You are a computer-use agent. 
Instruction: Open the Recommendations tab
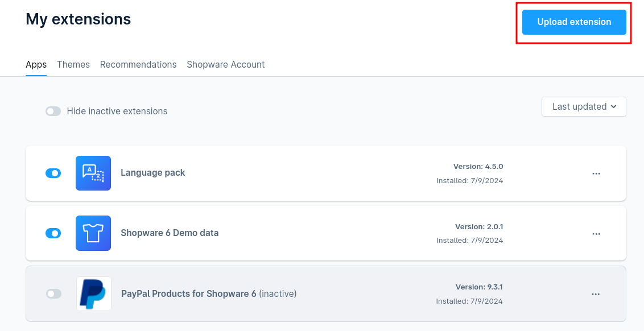[x=138, y=65]
